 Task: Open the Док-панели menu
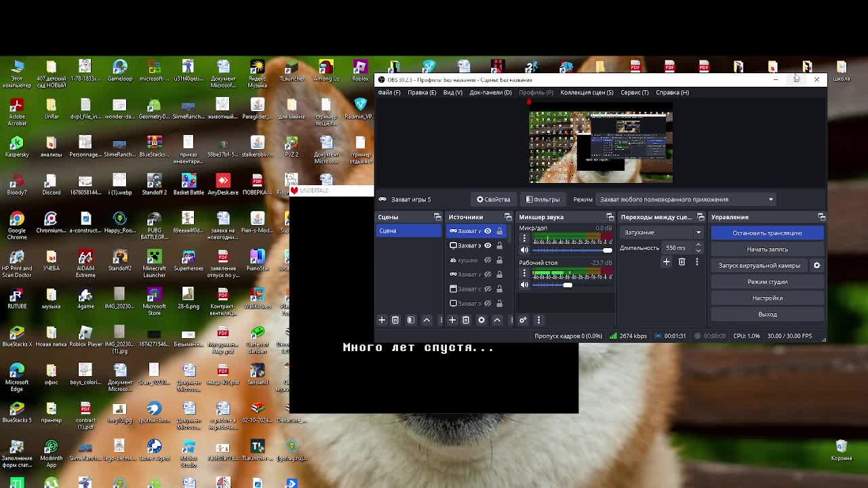click(490, 92)
